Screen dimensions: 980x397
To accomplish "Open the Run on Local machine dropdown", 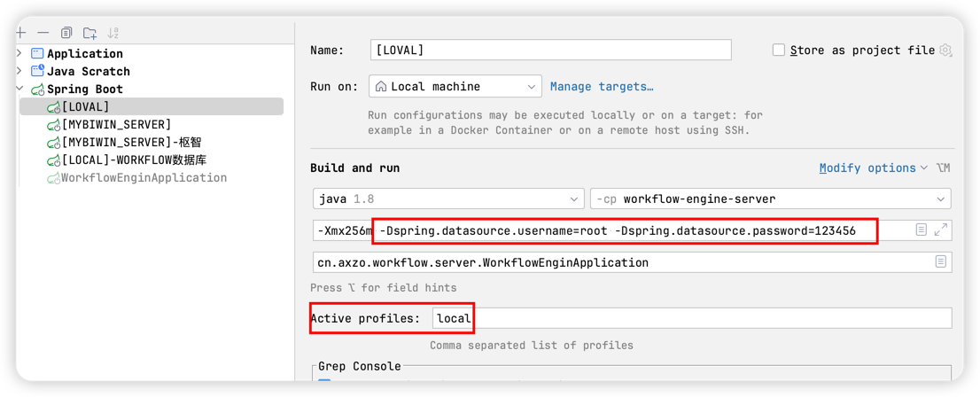I will tap(455, 86).
